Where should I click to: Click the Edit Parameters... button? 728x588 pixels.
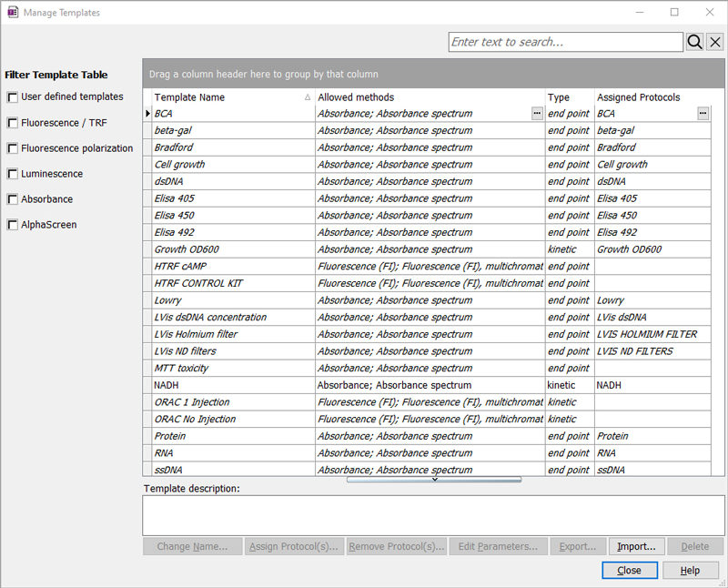click(498, 547)
